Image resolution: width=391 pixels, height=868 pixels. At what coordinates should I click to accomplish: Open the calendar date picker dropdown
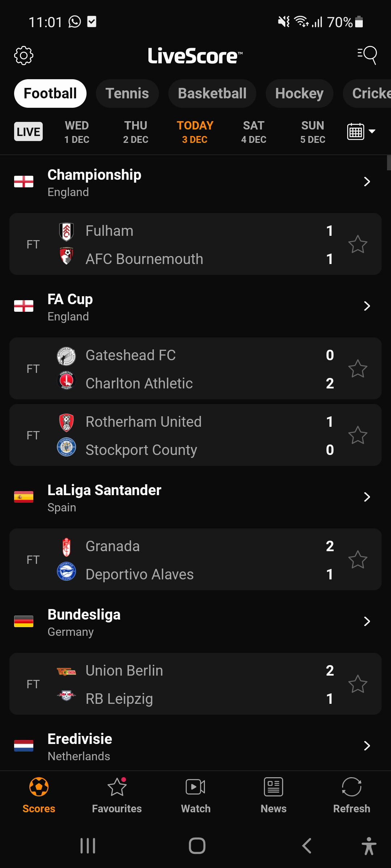coord(361,132)
